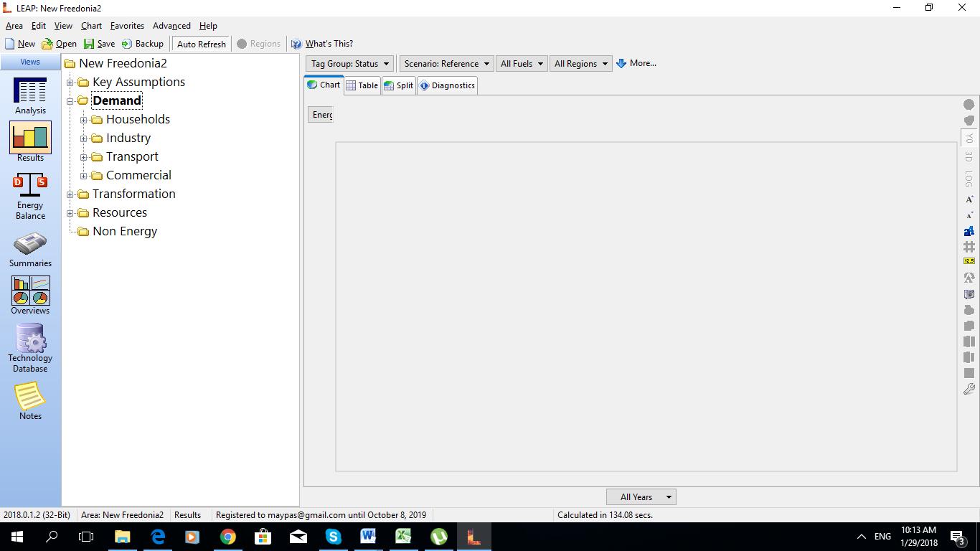Click the wrench icon in chart toolbar

[969, 389]
